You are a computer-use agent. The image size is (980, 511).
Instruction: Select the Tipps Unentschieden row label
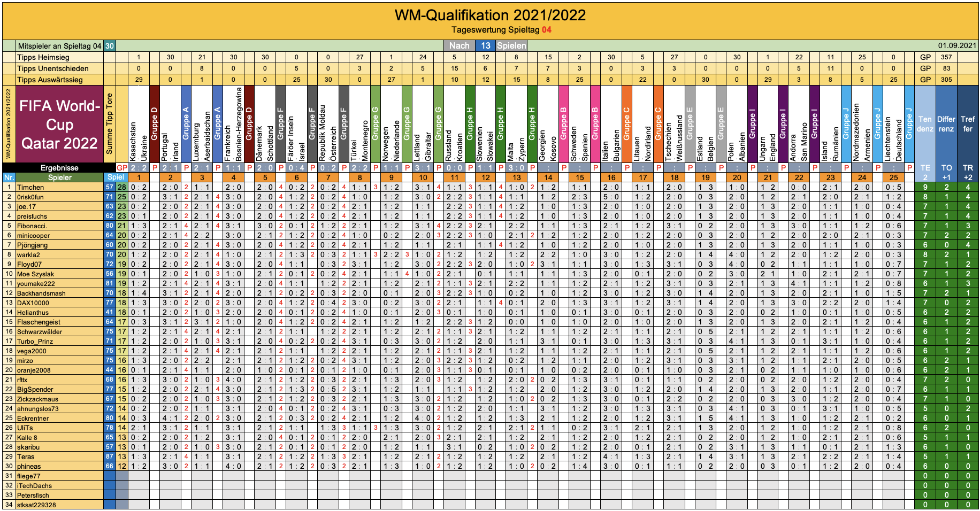click(x=53, y=68)
